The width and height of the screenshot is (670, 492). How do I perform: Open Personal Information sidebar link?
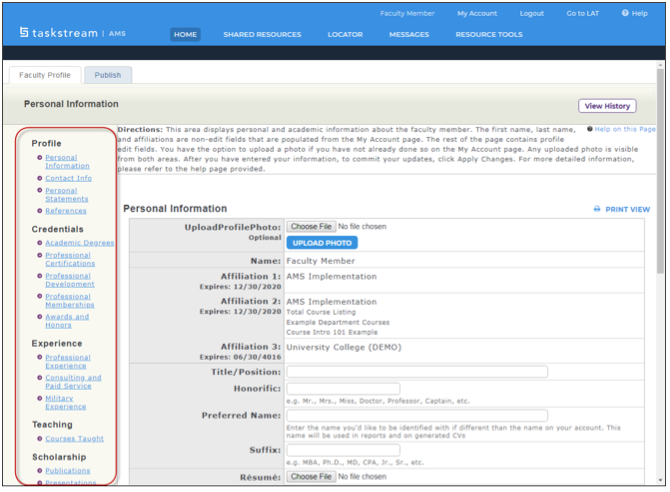coord(67,162)
